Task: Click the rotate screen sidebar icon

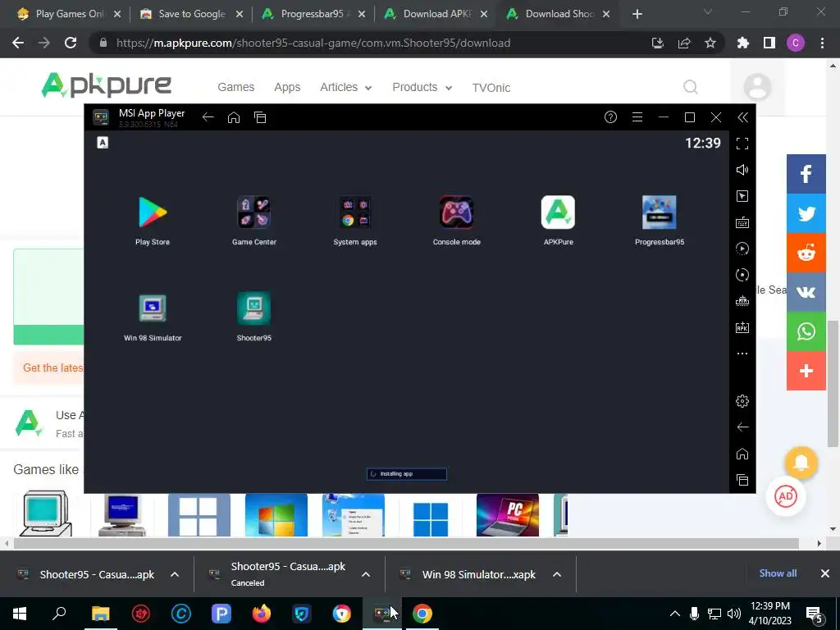Action: coord(742,275)
